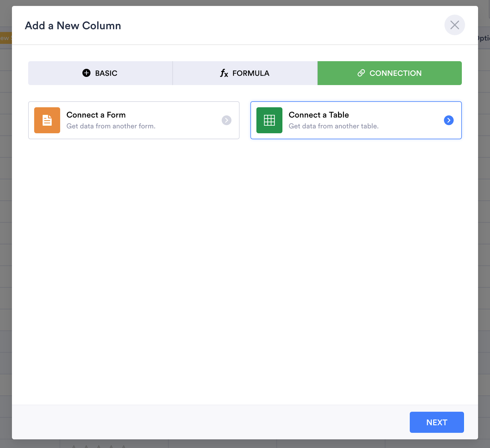
Task: Click the partially hidden Options label at right
Action: [484, 38]
